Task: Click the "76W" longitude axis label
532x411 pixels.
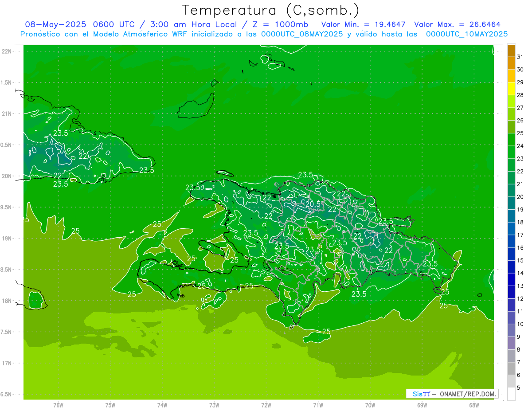Action: 59,405
